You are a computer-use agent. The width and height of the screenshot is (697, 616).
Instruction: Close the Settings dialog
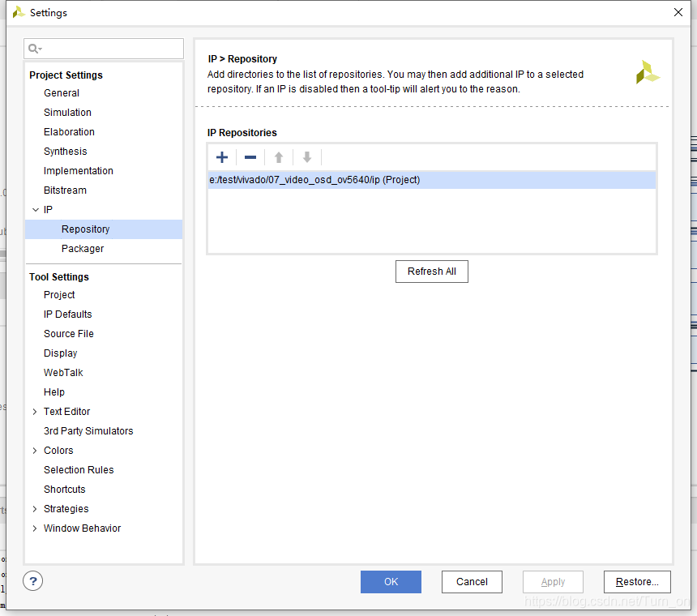click(678, 12)
